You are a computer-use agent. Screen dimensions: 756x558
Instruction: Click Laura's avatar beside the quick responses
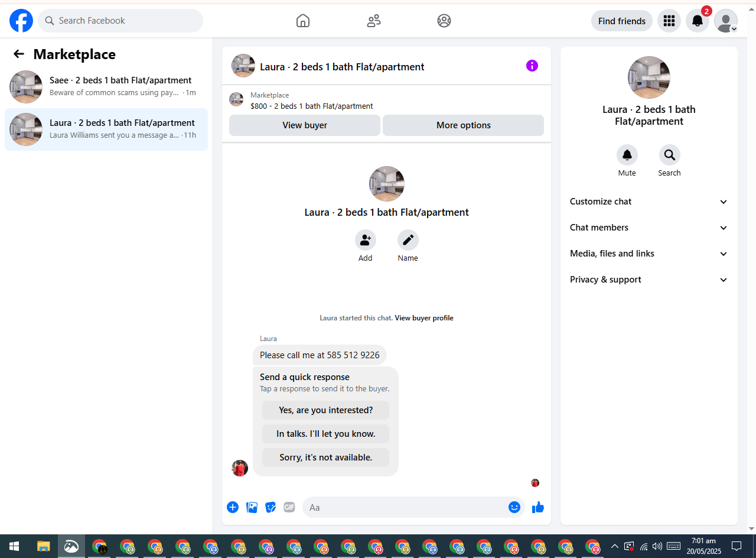pos(240,468)
